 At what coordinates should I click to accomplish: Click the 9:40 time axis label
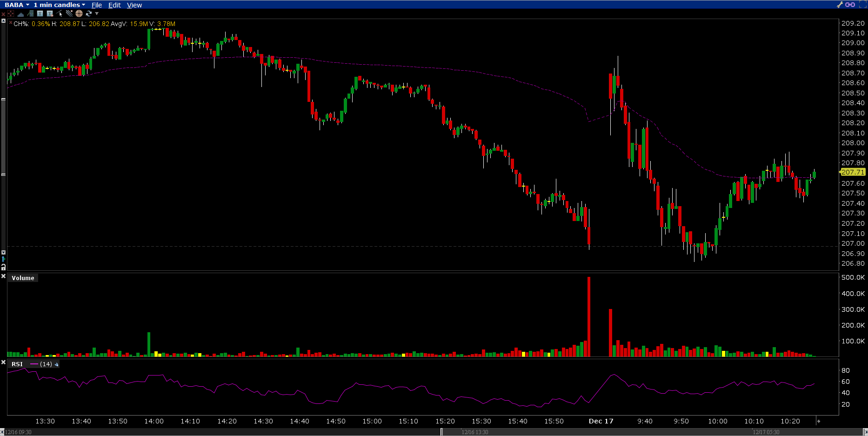[645, 421]
